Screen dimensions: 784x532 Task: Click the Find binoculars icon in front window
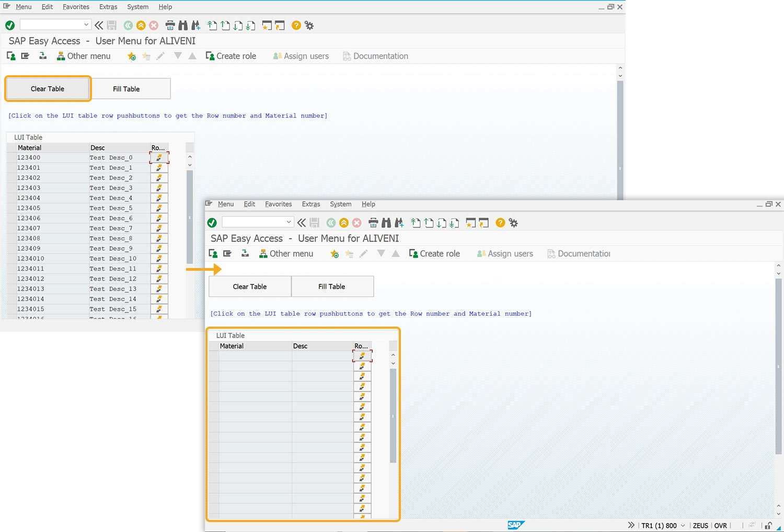pos(386,223)
